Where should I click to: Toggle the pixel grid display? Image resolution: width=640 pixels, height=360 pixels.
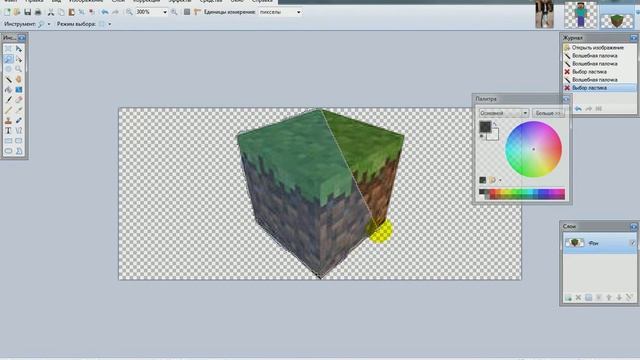click(x=187, y=12)
